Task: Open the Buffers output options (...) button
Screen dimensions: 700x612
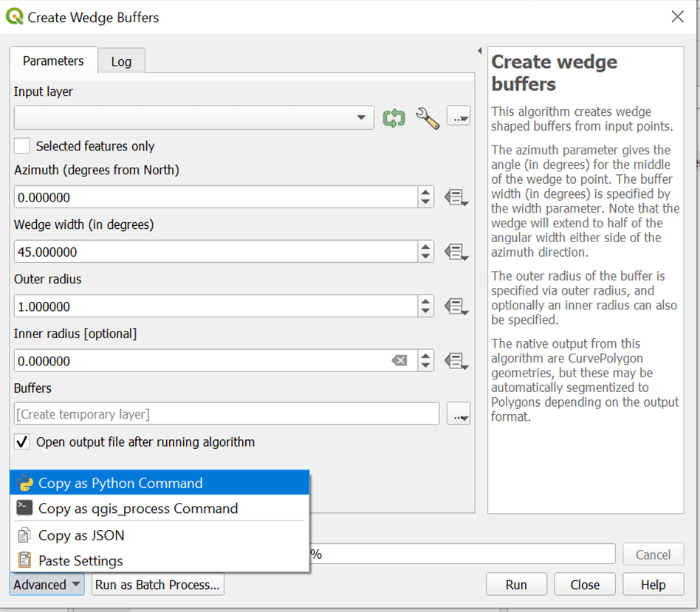Action: (459, 415)
